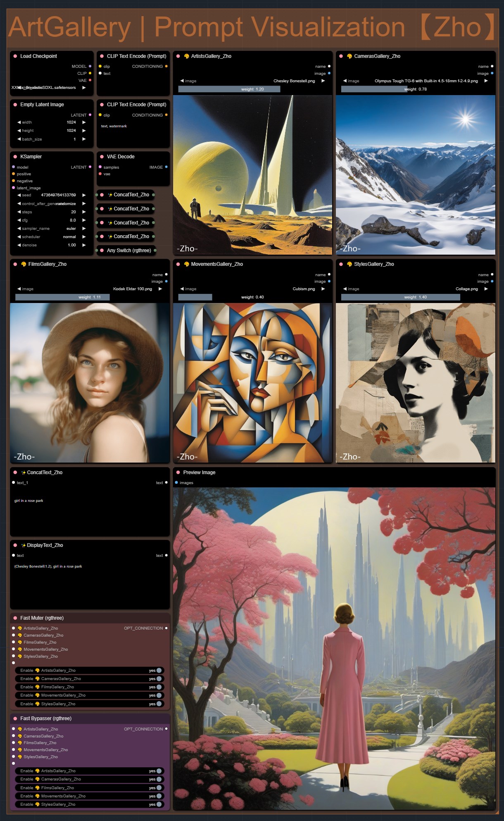Collapse the Load Checkpoint node via its dot

pyautogui.click(x=15, y=56)
